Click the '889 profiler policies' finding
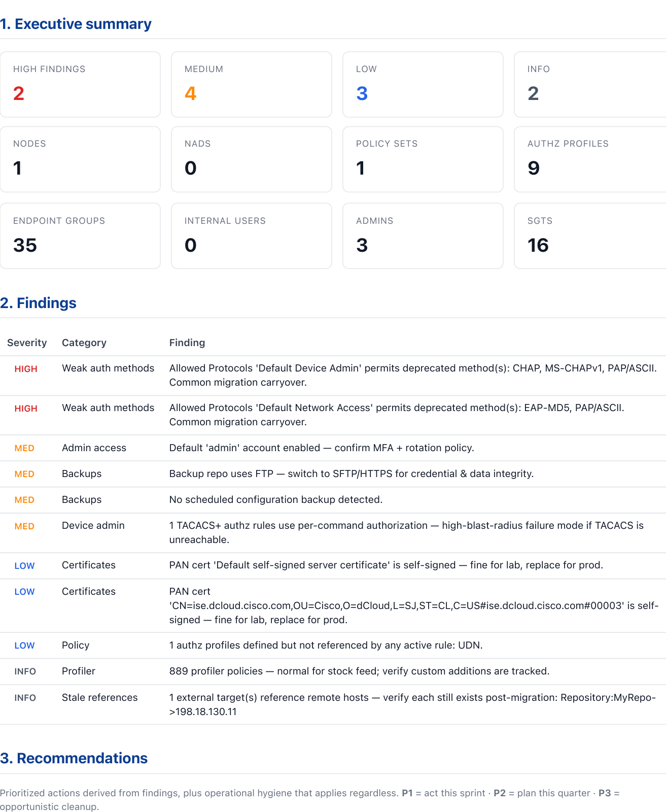666x812 pixels. pyautogui.click(x=360, y=671)
